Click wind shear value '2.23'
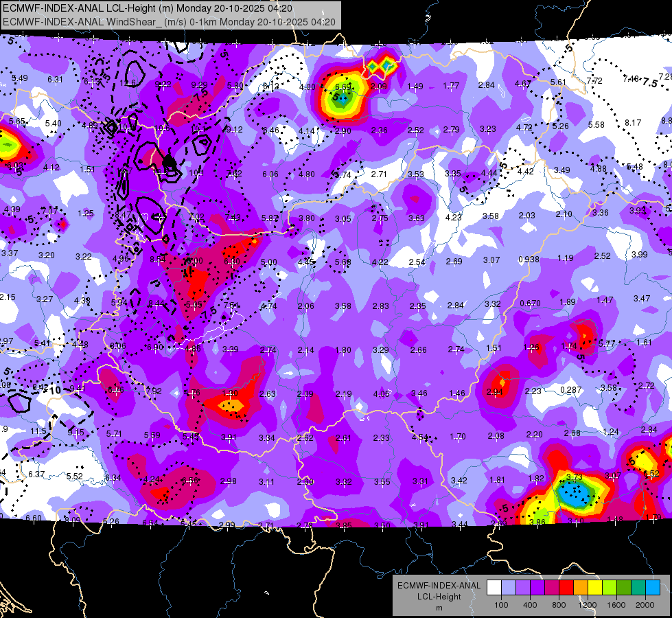The width and height of the screenshot is (672, 618). point(533,391)
